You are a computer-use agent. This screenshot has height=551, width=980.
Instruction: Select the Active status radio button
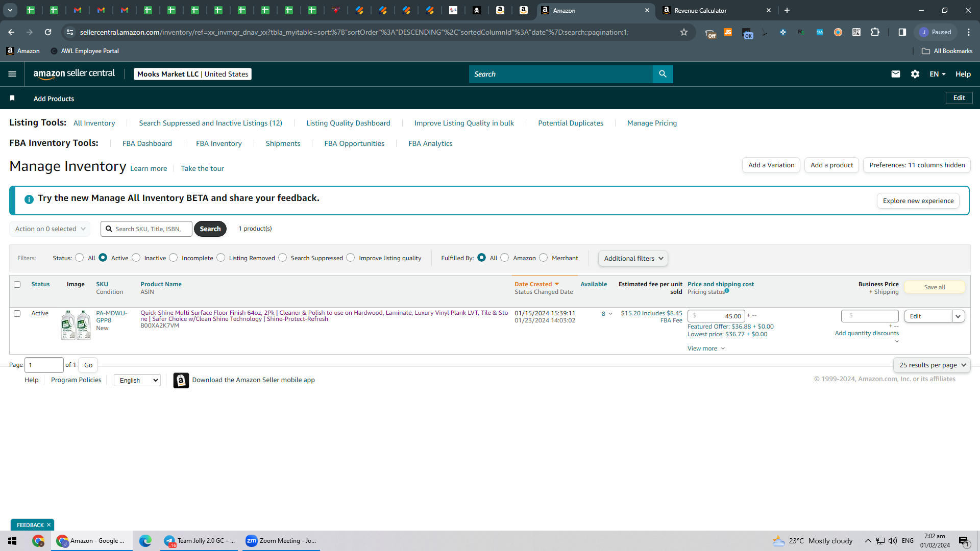coord(103,258)
